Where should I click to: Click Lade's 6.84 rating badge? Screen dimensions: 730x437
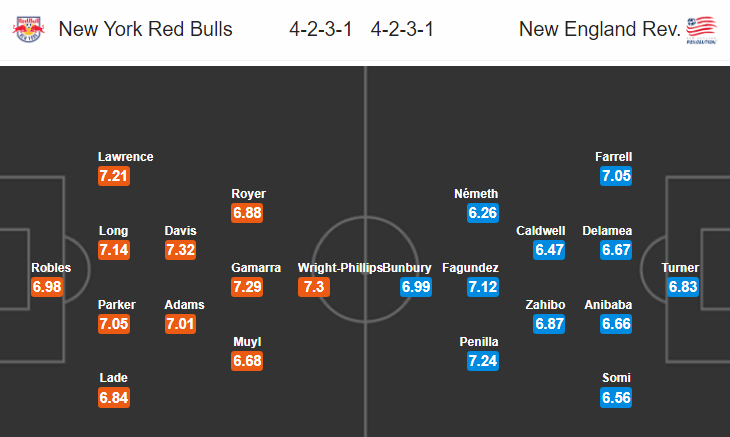114,398
